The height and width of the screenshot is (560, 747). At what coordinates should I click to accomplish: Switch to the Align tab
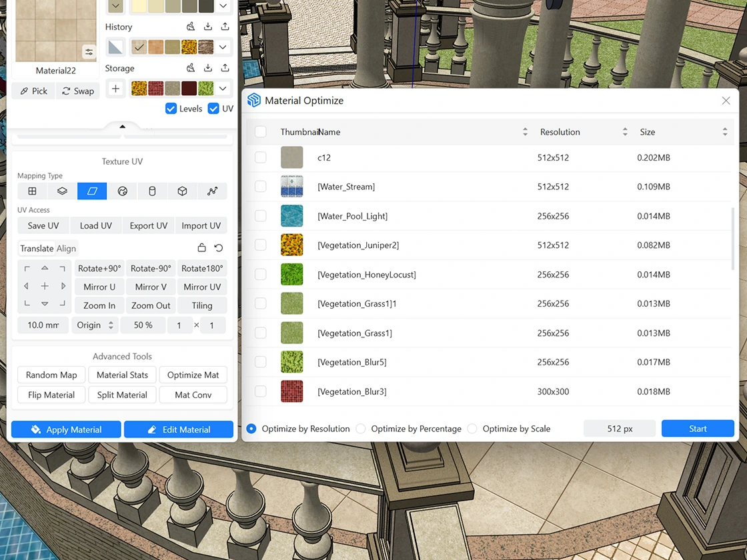click(66, 249)
